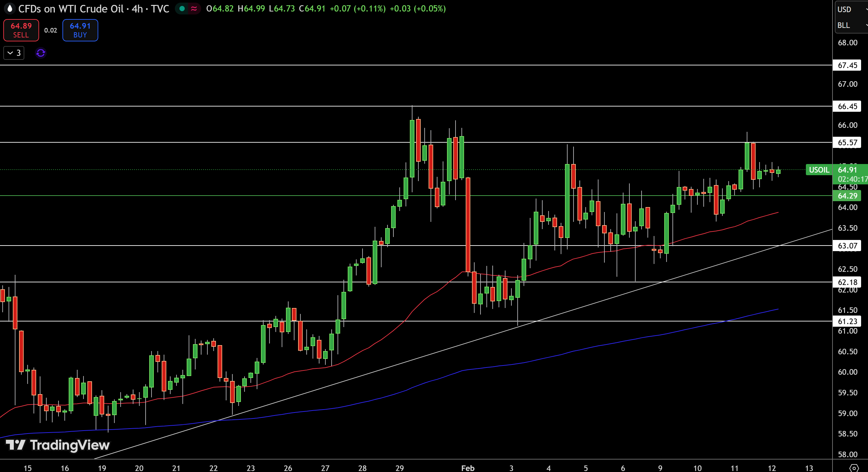The height and width of the screenshot is (472, 868).
Task: Click the 64.91 BUY button
Action: (80, 30)
